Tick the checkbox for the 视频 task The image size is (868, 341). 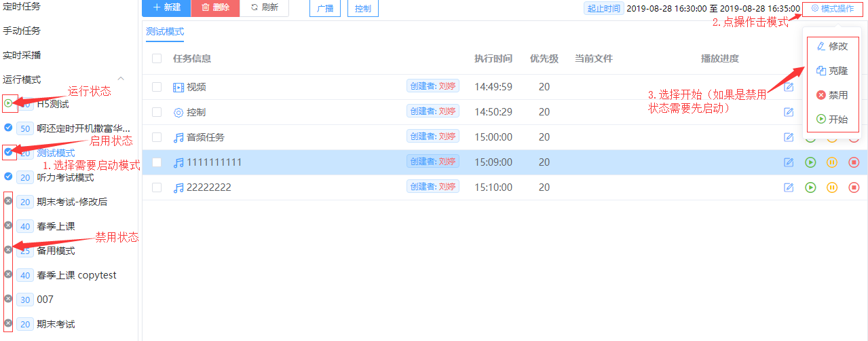tap(157, 87)
